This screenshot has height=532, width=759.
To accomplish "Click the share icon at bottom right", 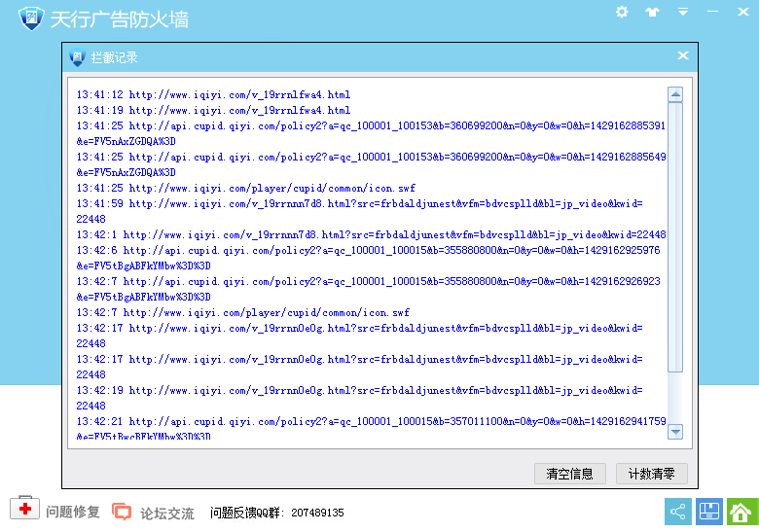I will [677, 512].
